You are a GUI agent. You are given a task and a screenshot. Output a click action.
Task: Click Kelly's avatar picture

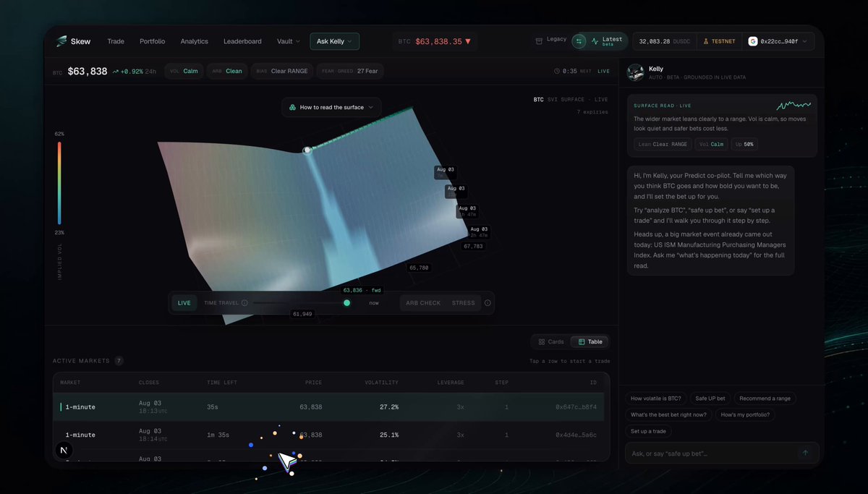(x=636, y=72)
